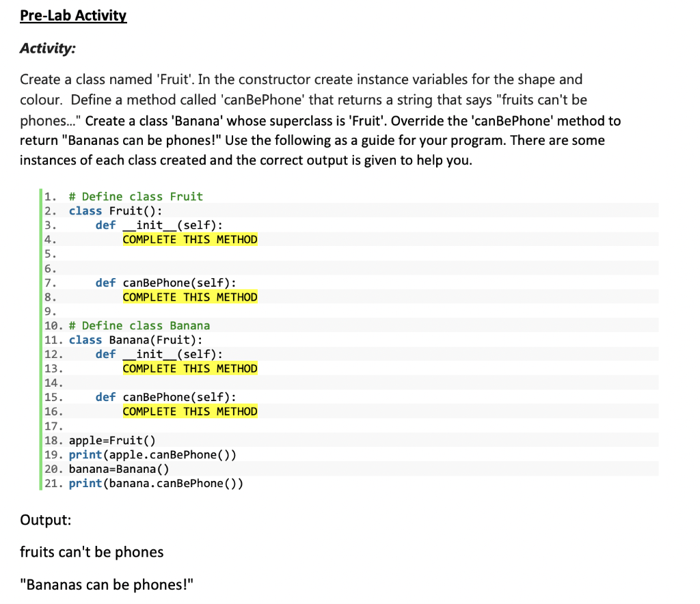Select the Output label below the code
This screenshot has width=700, height=604.
click(x=45, y=519)
